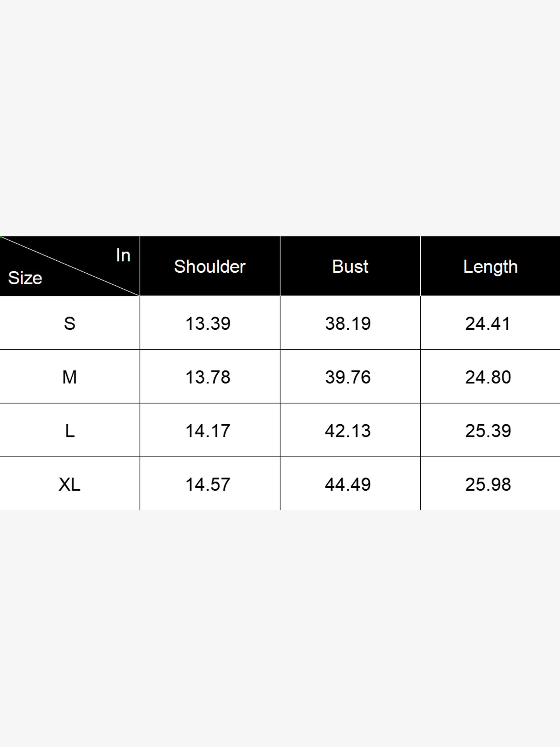Select the Bust column header

pyautogui.click(x=350, y=267)
